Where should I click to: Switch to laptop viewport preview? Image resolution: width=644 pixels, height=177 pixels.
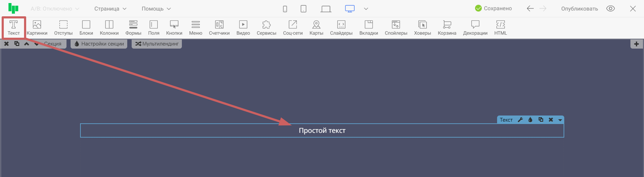[x=326, y=9]
